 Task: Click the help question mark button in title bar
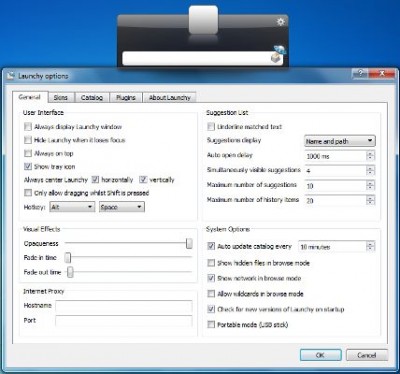(360, 73)
